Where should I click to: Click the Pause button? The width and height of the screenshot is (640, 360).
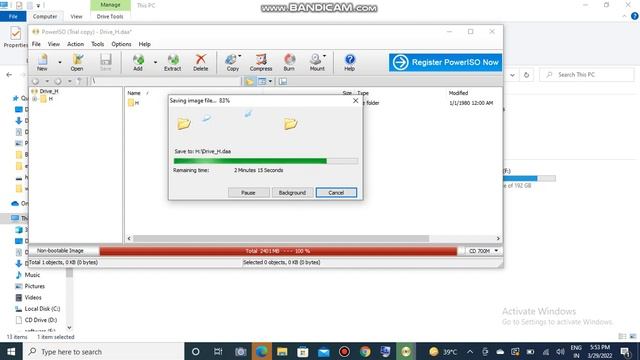click(248, 192)
